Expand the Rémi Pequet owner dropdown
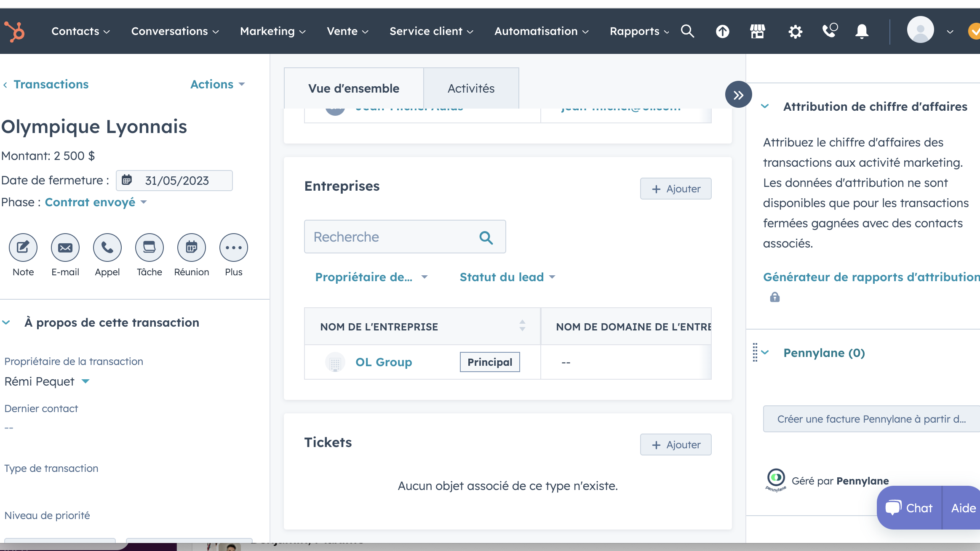Viewport: 980px width, 551px height. 47,381
